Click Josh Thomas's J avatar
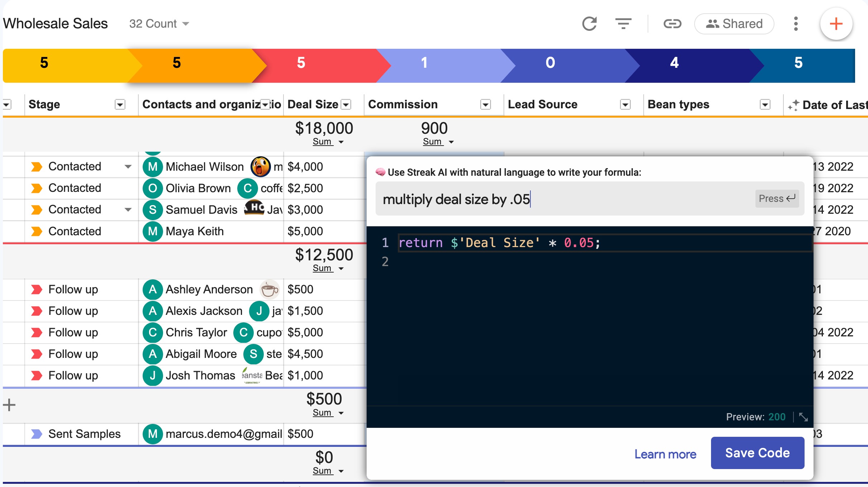Viewport: 868px width, 487px height. click(153, 375)
